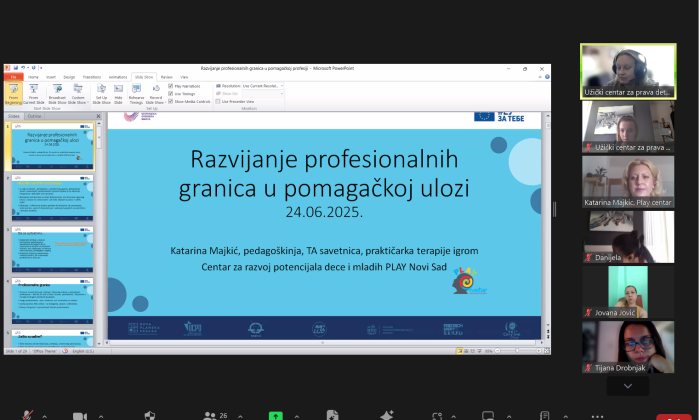Start slide show From Beginning
Viewport: 700px width, 420px height.
tap(13, 94)
